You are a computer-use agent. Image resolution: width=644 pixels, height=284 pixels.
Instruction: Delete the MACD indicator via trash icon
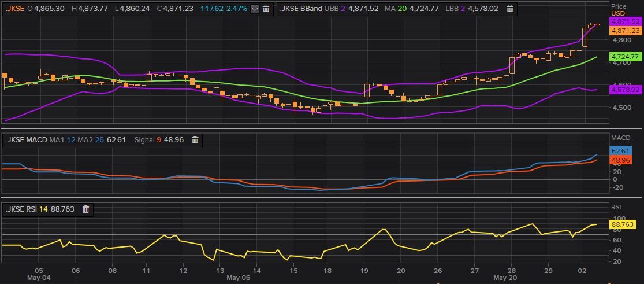pos(195,140)
